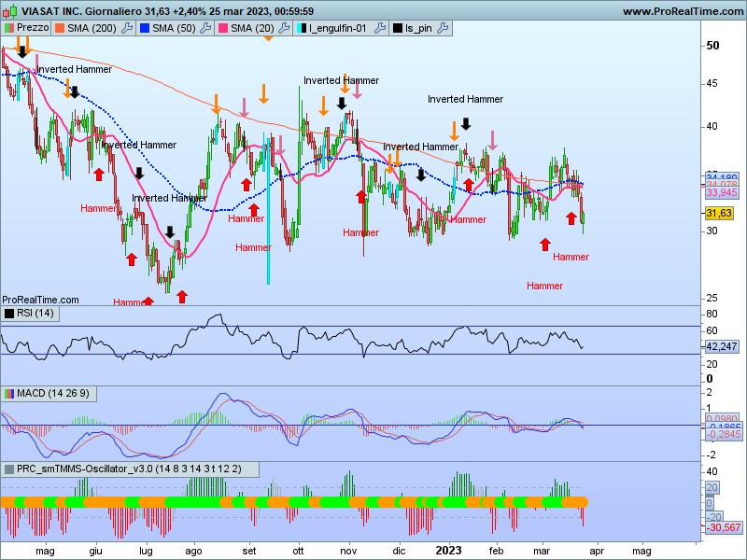Open Is_pin settings via its wrench icon
This screenshot has height=560, width=747.
[443, 28]
